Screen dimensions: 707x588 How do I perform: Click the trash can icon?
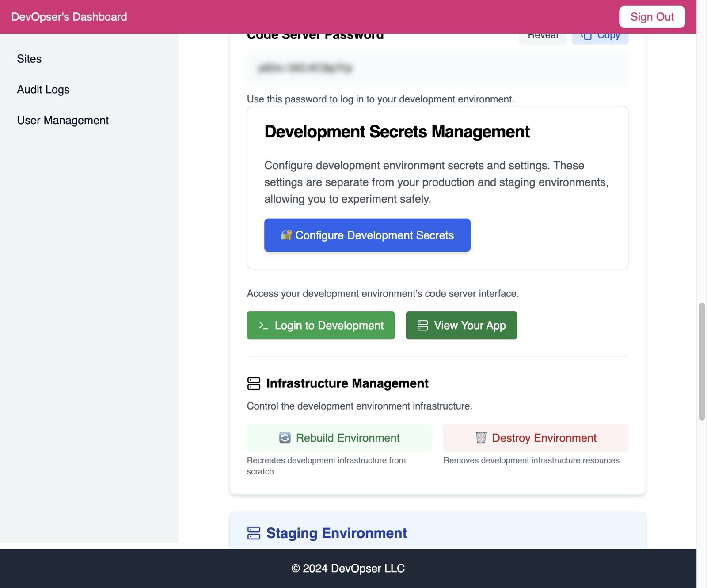[481, 438]
